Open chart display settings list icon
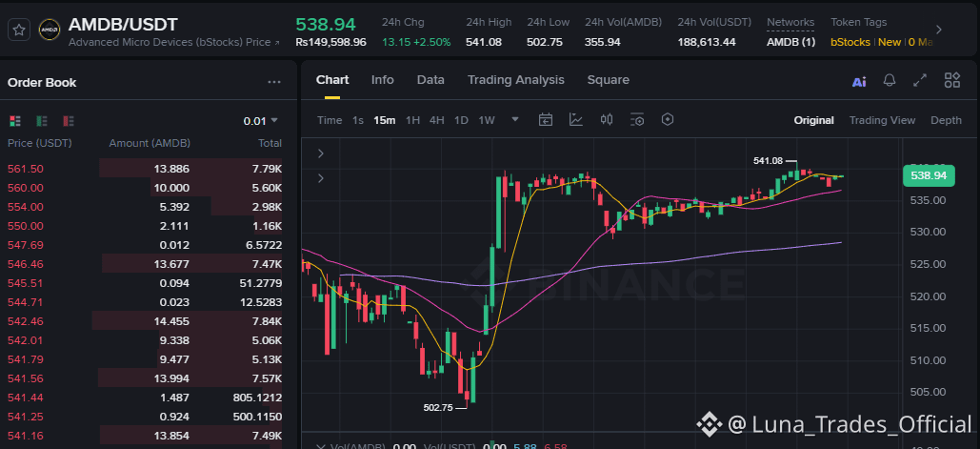980x449 pixels. point(637,119)
